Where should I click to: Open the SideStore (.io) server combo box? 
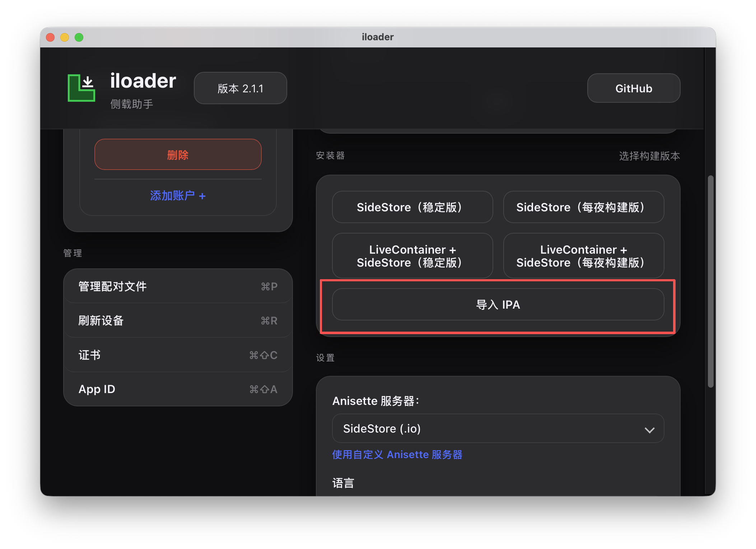point(498,429)
